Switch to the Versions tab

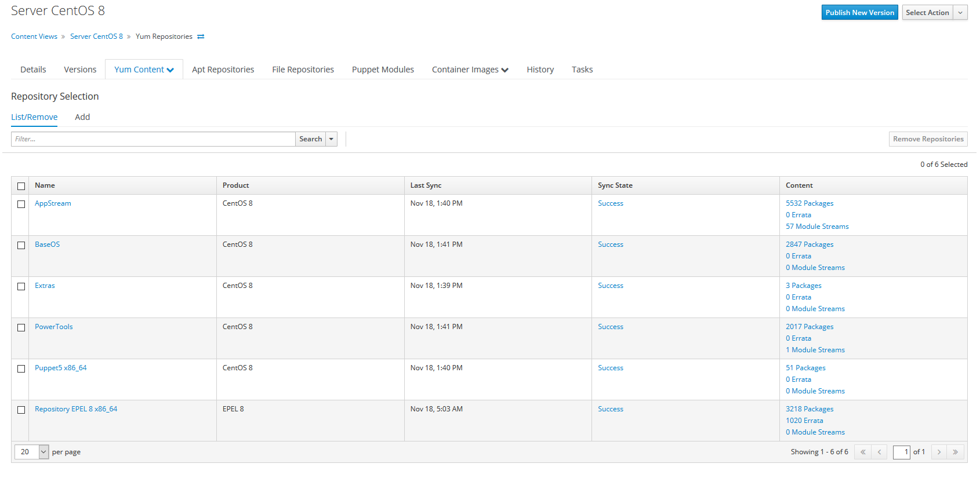(80, 70)
